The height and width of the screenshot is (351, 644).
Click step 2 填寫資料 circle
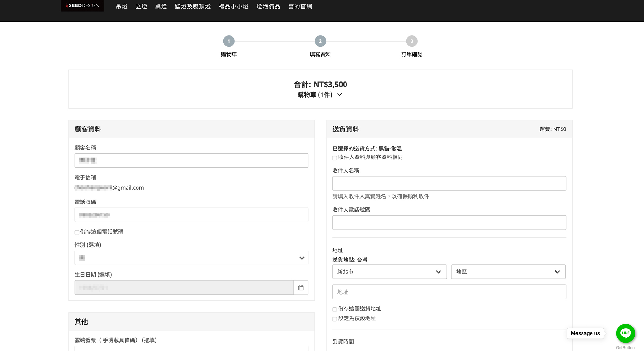click(320, 41)
